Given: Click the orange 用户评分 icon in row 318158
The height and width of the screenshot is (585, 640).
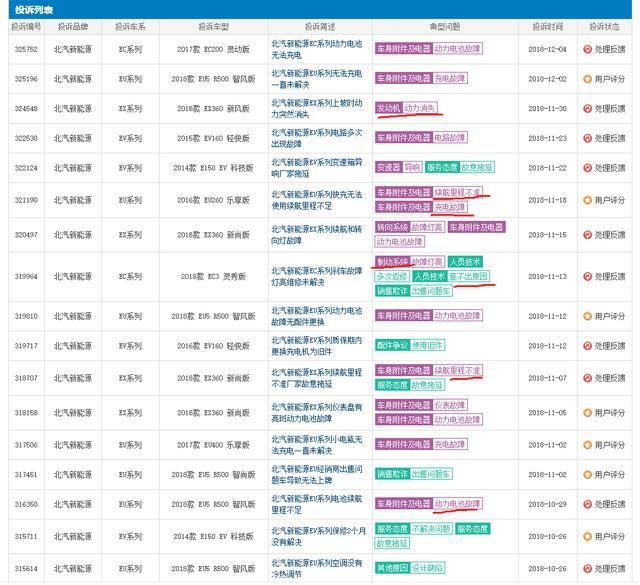Looking at the screenshot, I should tap(587, 413).
